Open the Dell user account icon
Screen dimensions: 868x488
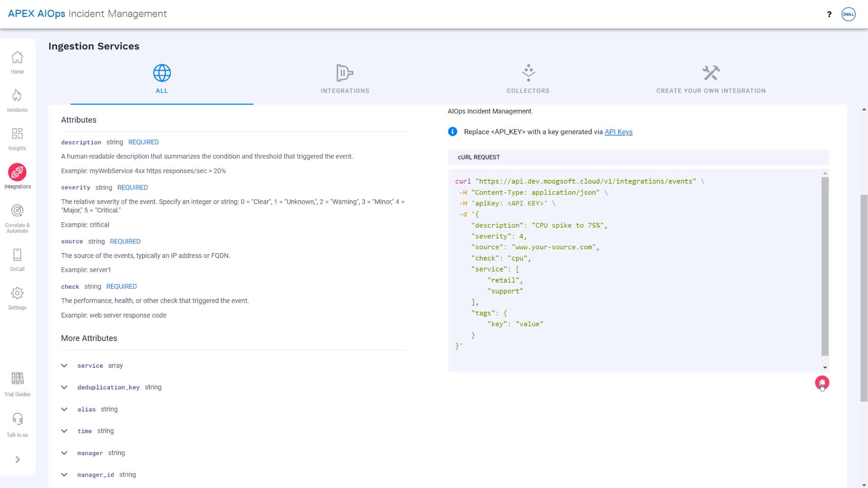[x=849, y=14]
